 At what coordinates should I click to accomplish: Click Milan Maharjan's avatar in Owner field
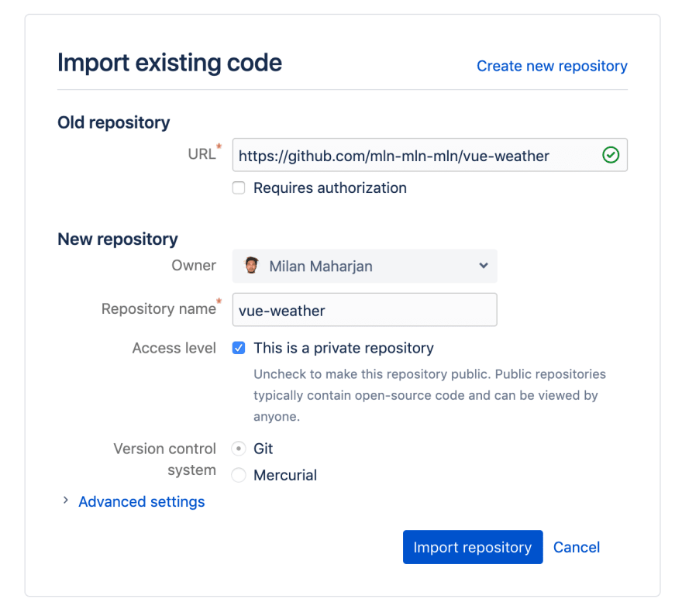(x=251, y=265)
